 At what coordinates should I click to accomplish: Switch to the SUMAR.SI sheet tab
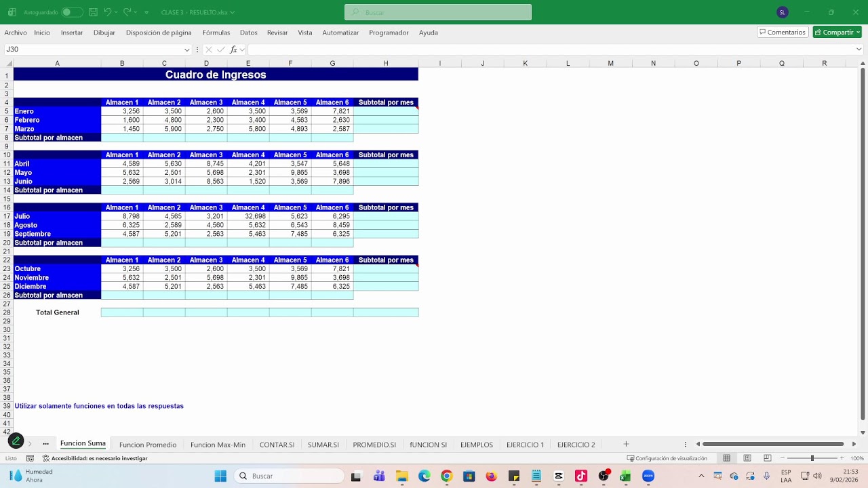(x=323, y=445)
